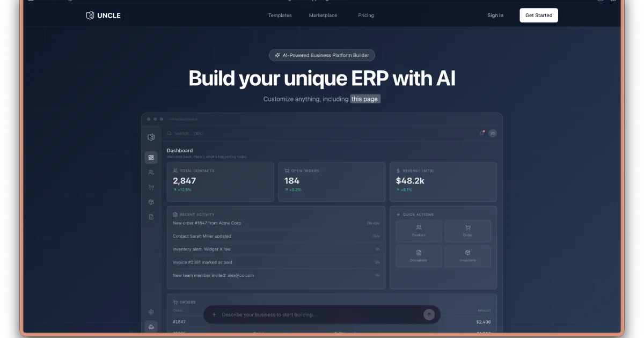The image size is (644, 338).
Task: Click the UNCLE logo in the header
Action: click(x=103, y=16)
